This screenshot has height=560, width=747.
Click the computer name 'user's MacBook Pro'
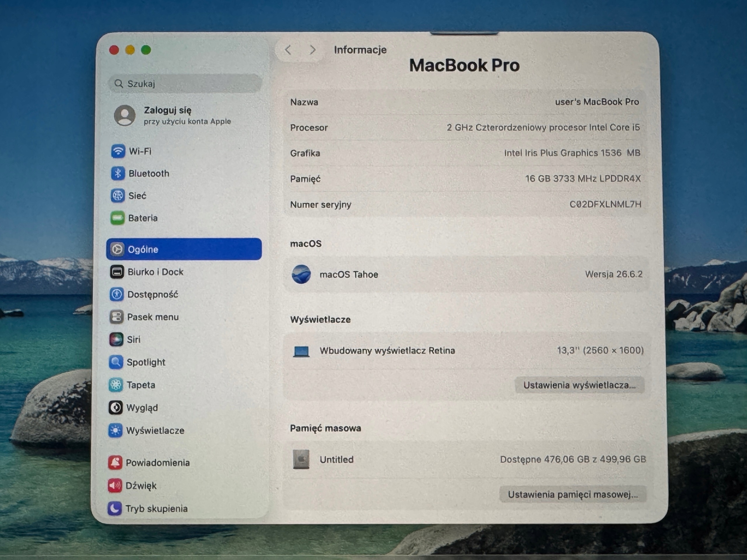pyautogui.click(x=597, y=101)
